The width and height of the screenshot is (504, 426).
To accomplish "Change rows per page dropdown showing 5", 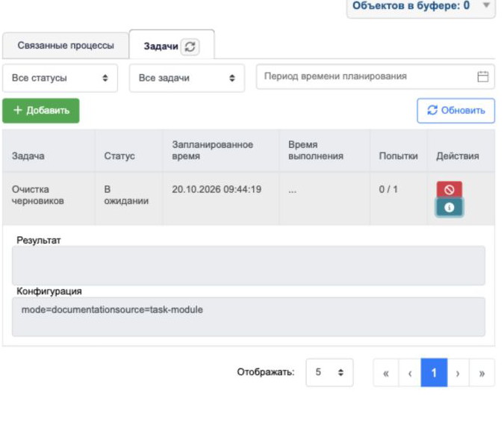I will 329,372.
